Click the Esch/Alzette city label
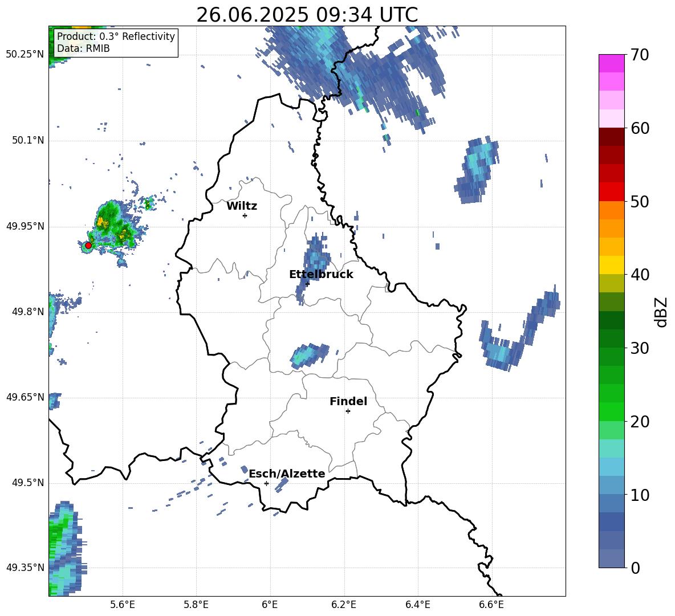The width and height of the screenshot is (675, 616). click(x=287, y=474)
